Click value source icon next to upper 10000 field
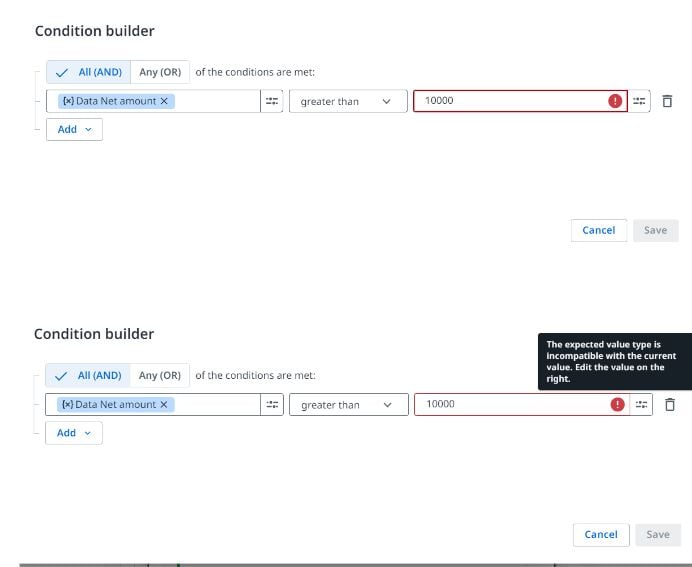Screen dimensions: 692x567 click(639, 101)
